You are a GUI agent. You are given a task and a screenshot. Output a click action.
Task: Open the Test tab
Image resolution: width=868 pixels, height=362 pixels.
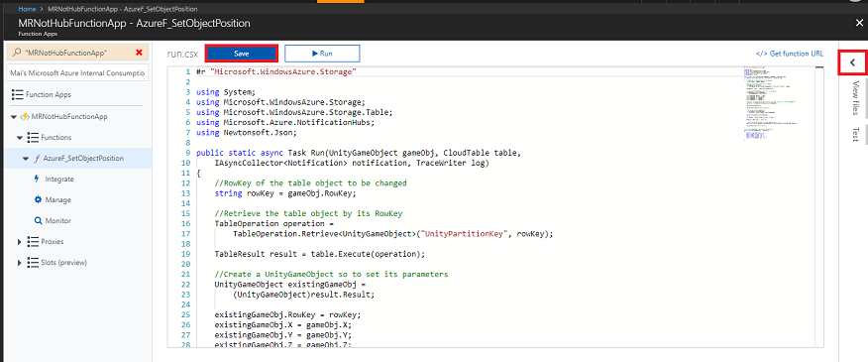[855, 134]
